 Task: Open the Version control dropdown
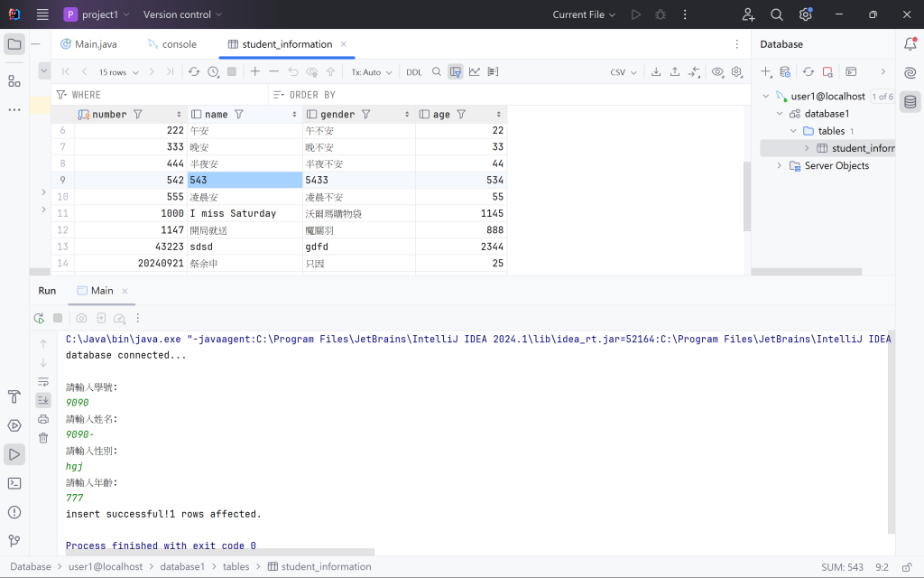point(182,14)
